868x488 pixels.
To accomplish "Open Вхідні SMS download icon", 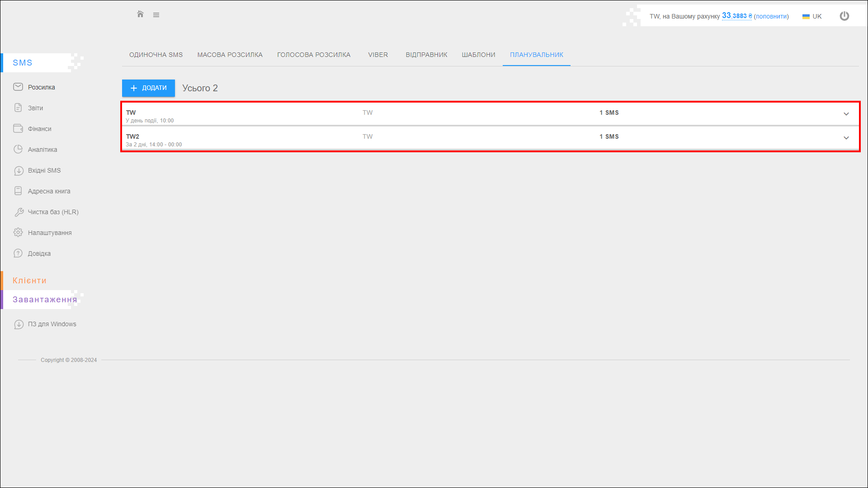I will tap(19, 170).
